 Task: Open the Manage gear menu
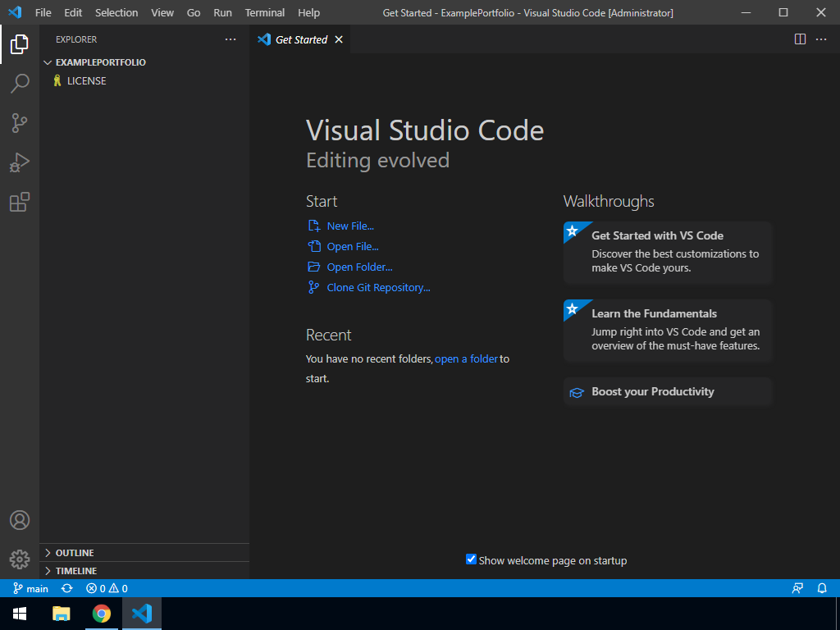20,559
